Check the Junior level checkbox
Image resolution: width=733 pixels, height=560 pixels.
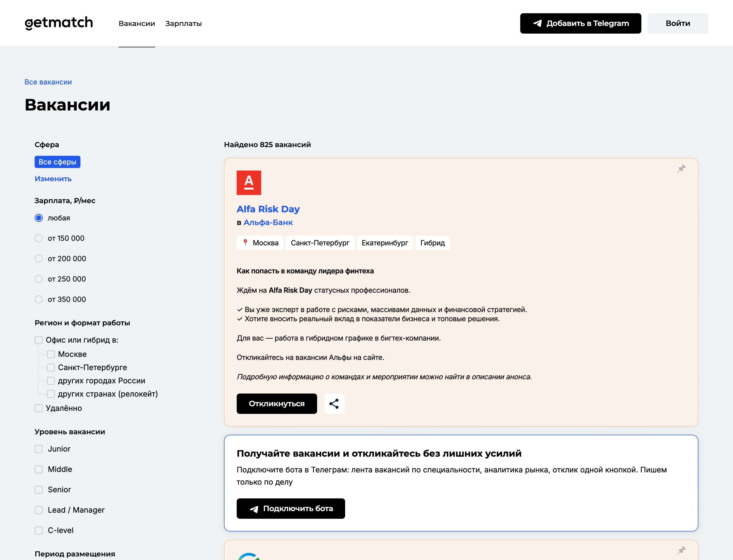point(39,449)
